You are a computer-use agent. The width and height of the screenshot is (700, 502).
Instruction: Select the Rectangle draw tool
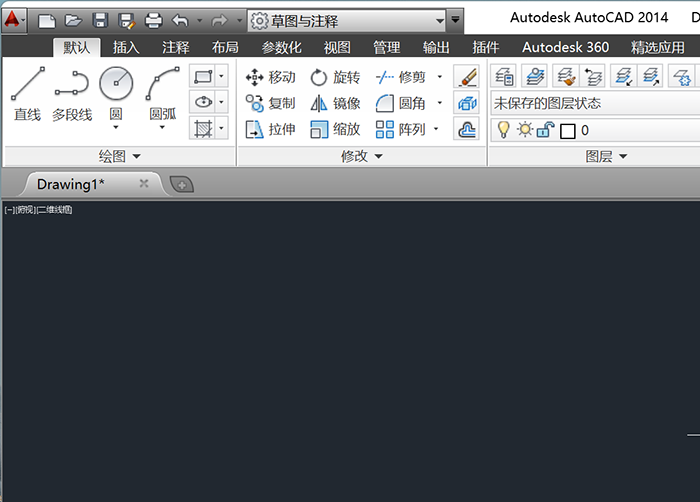[x=203, y=77]
